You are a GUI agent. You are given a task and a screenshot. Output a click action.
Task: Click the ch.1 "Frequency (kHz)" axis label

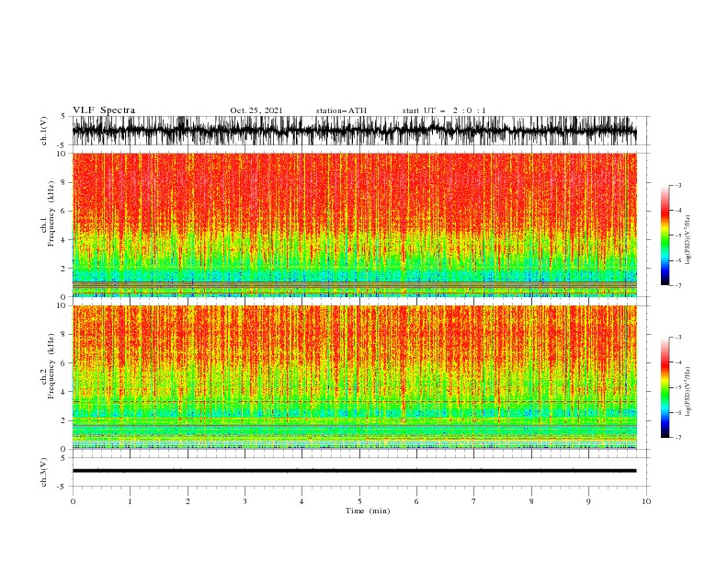51,214
